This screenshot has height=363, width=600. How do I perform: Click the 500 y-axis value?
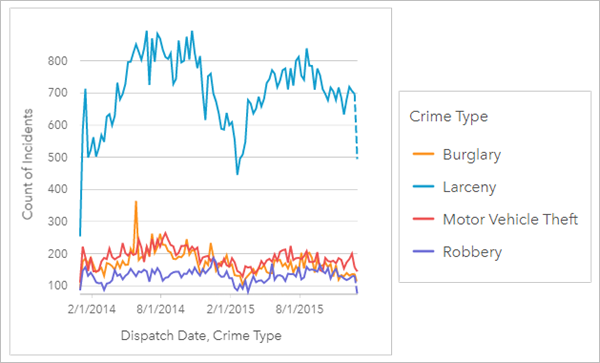point(57,158)
